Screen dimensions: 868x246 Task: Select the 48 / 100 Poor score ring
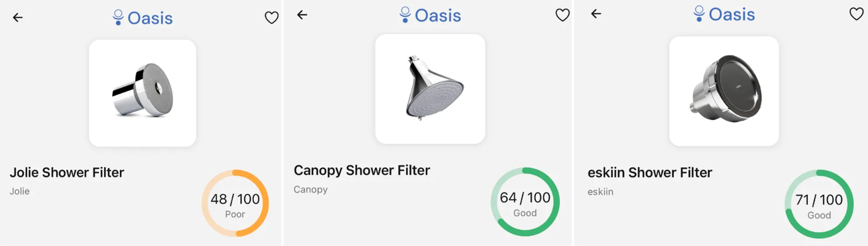point(235,203)
